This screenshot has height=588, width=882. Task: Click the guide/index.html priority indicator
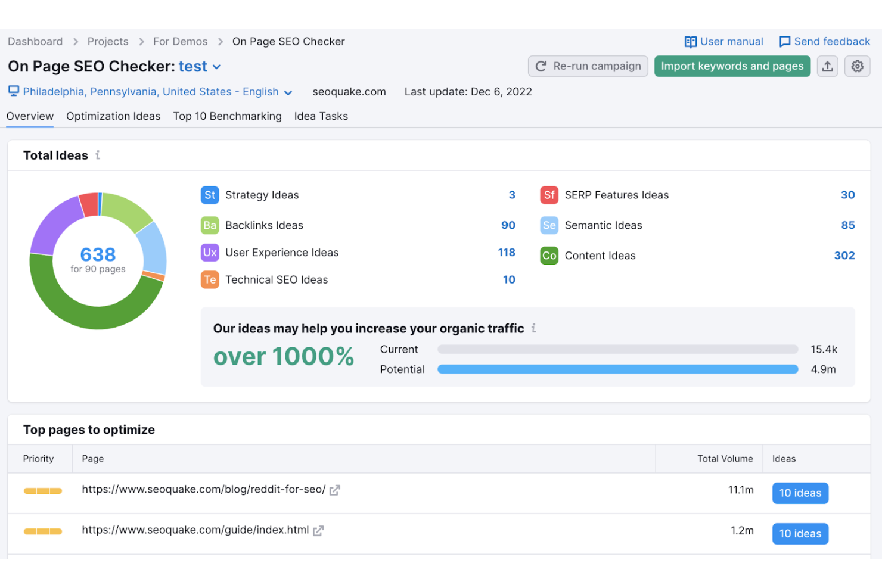coord(43,531)
